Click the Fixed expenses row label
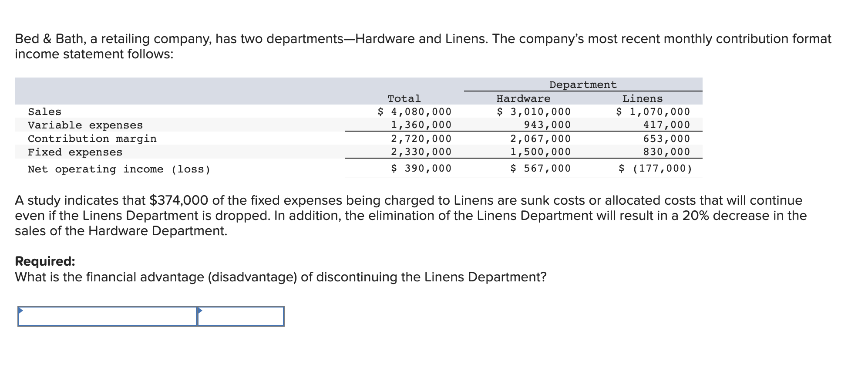The width and height of the screenshot is (868, 365). click(75, 152)
